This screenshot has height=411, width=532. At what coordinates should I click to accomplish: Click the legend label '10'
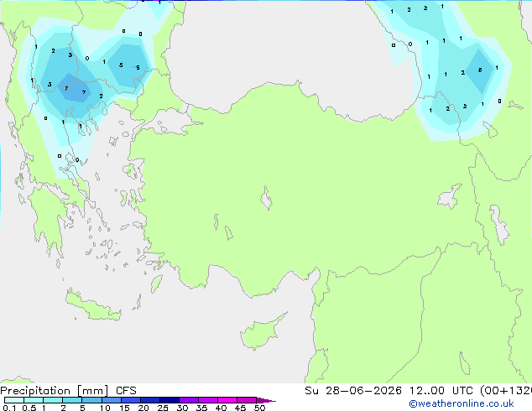(x=105, y=408)
